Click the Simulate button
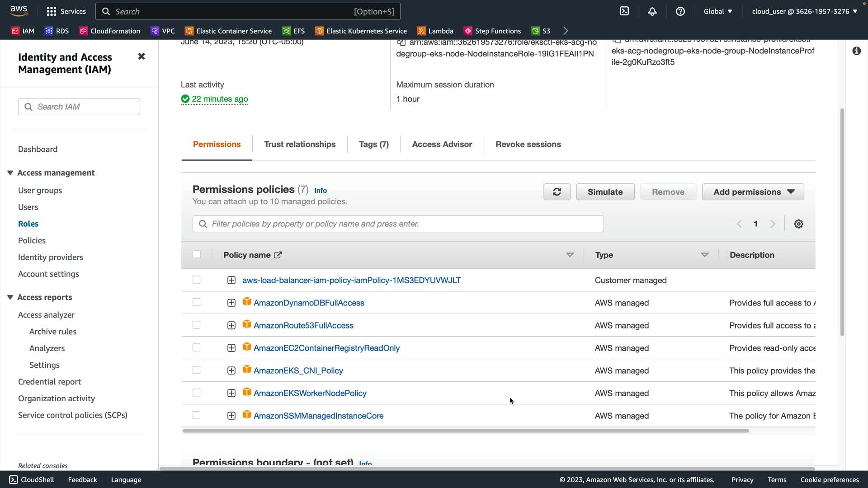Image resolution: width=868 pixels, height=488 pixels. click(x=605, y=192)
